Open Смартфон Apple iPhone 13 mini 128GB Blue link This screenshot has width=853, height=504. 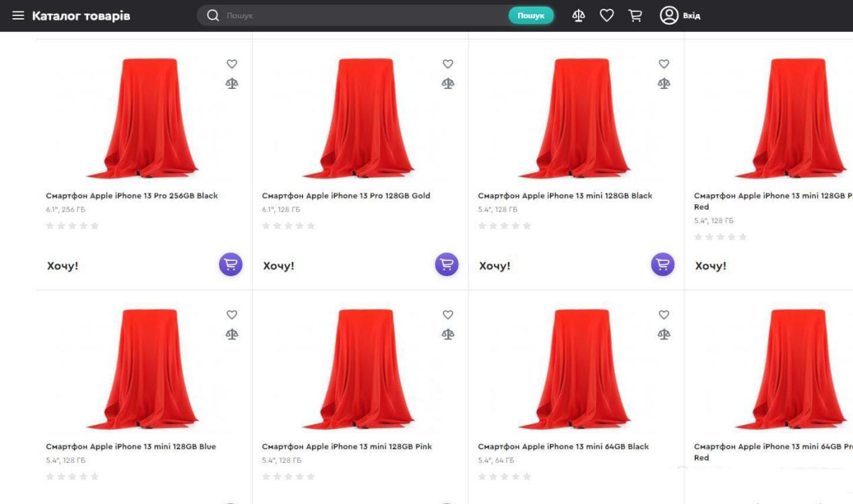coord(131,447)
